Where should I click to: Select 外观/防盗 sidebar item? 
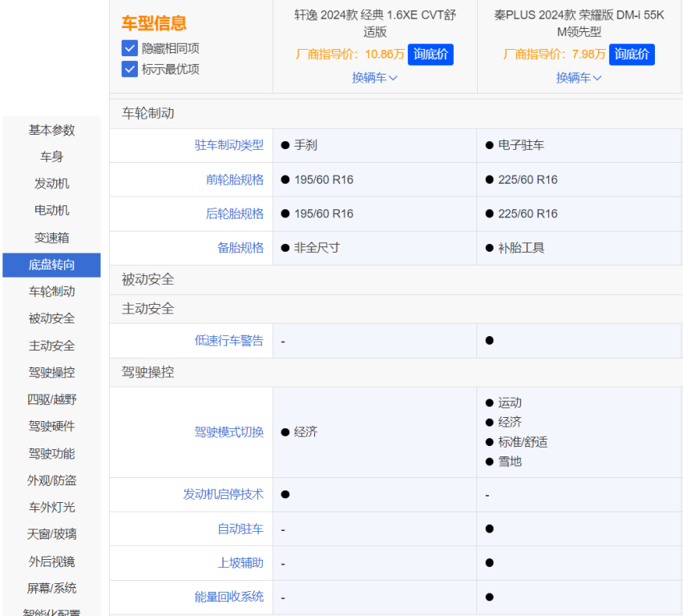(x=51, y=480)
